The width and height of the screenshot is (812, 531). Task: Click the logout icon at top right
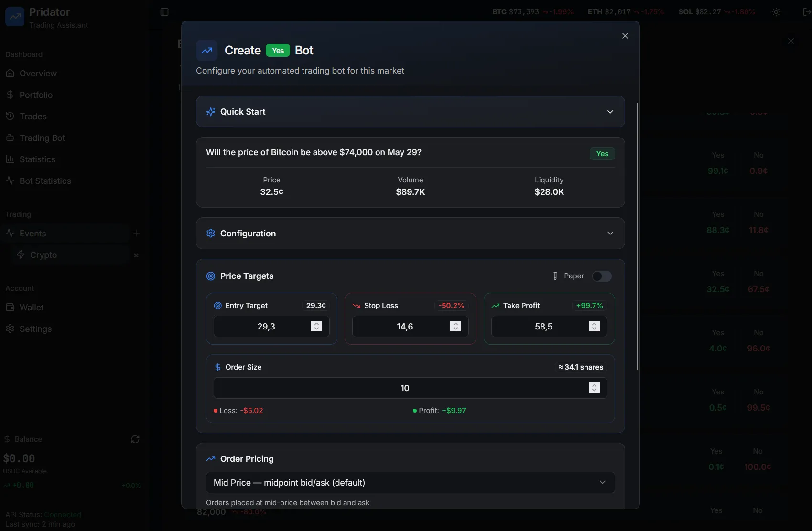click(806, 12)
